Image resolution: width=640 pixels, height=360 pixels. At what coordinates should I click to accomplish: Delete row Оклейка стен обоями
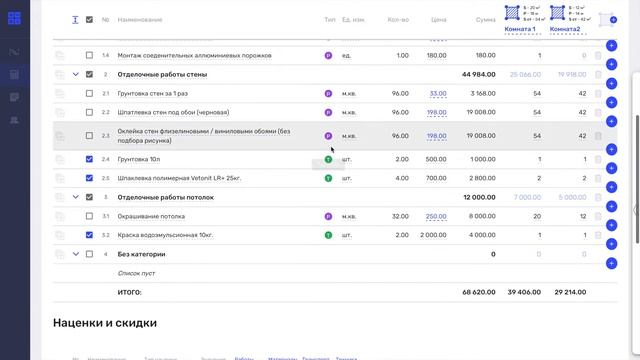coord(598,136)
